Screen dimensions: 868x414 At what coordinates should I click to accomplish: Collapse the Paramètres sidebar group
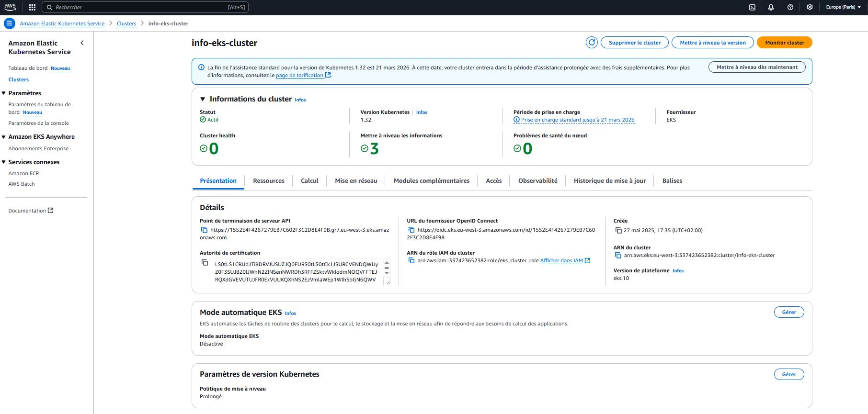pyautogui.click(x=4, y=93)
